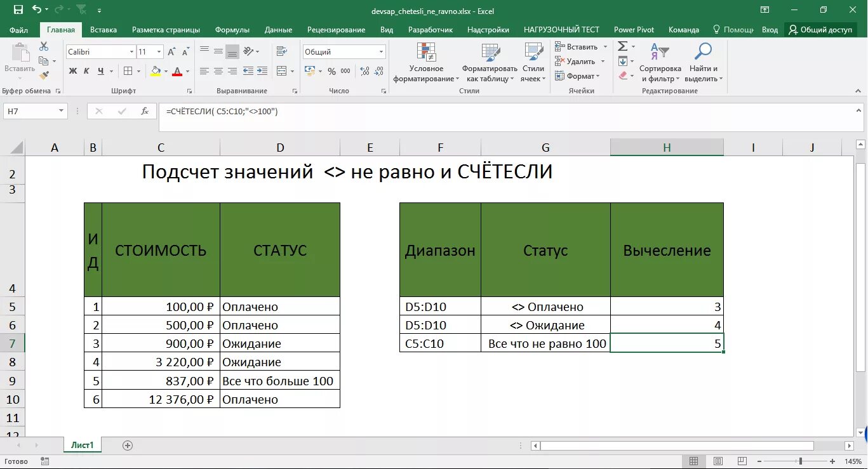Switch to the Вставка tab
868x469 pixels.
pos(103,30)
